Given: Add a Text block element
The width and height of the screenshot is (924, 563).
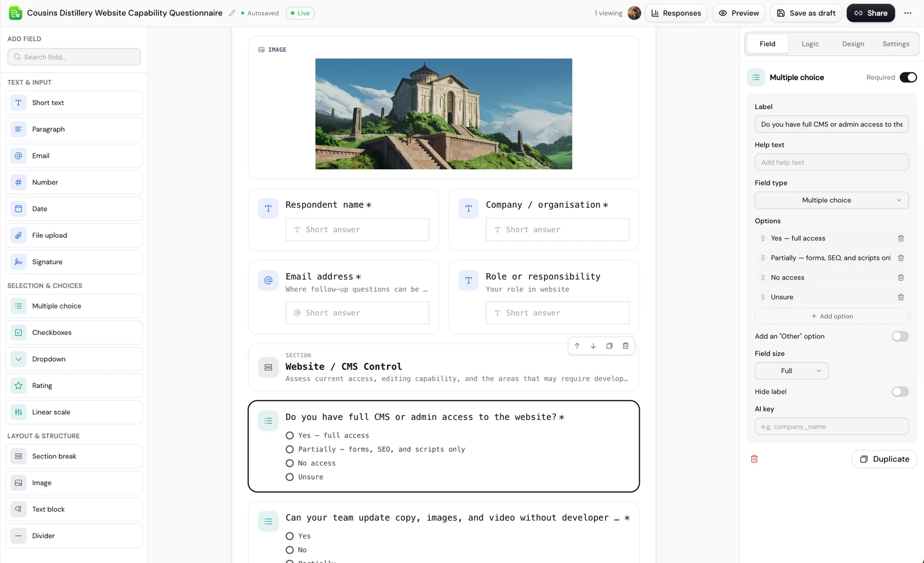Looking at the screenshot, I should click(x=74, y=510).
